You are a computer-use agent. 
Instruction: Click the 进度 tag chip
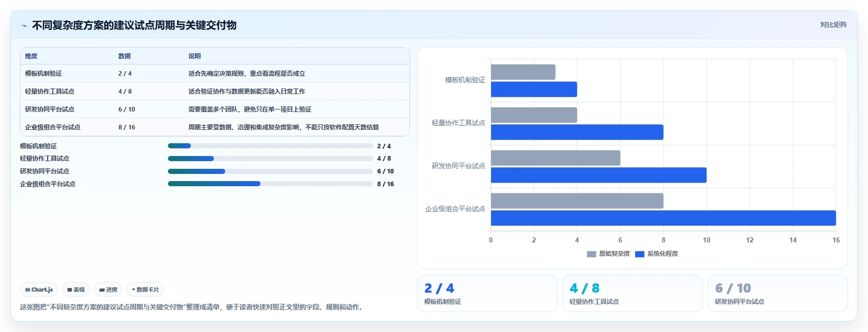(108, 290)
